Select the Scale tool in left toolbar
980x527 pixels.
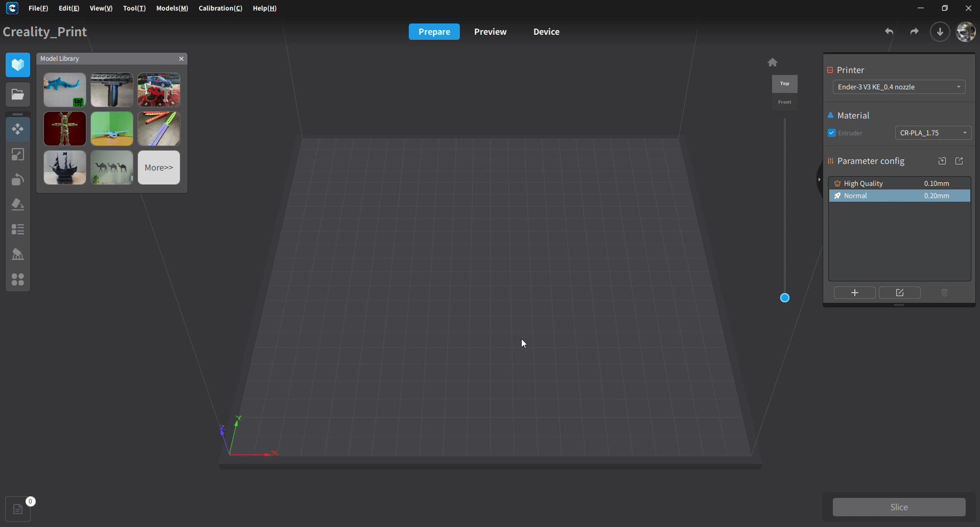[x=18, y=154]
